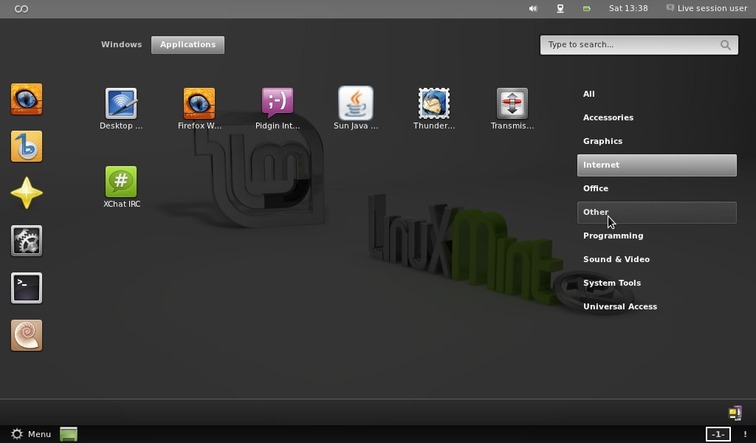Launch Terminal from the dock

click(27, 288)
